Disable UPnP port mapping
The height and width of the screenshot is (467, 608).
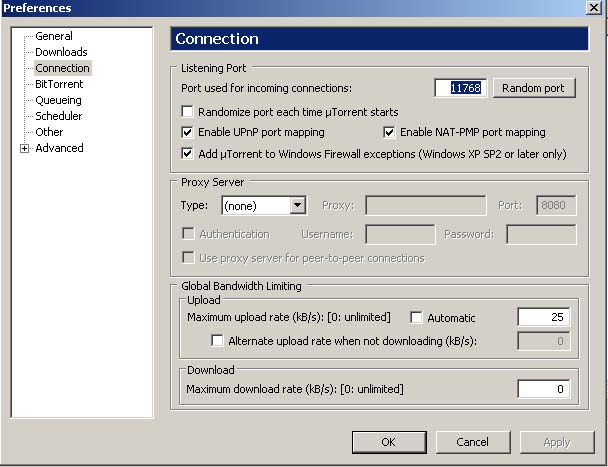[187, 132]
